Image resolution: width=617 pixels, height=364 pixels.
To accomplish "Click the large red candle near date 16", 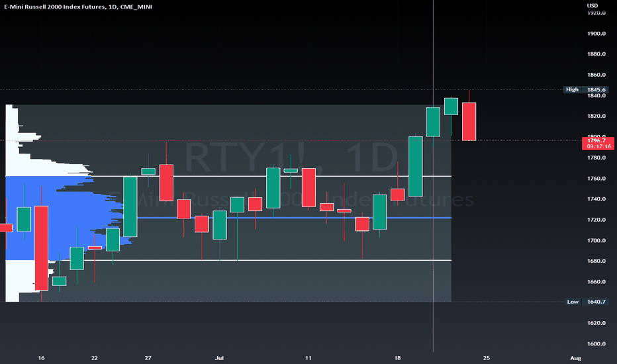I will coord(41,248).
